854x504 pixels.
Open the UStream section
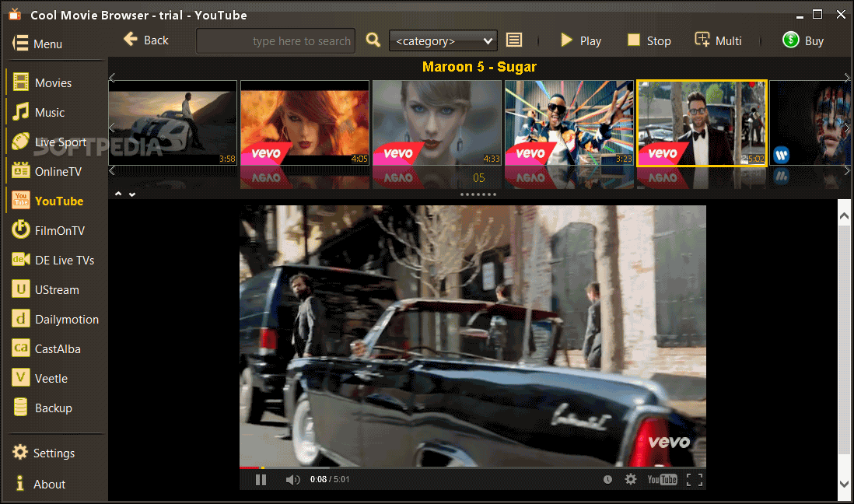tap(57, 290)
